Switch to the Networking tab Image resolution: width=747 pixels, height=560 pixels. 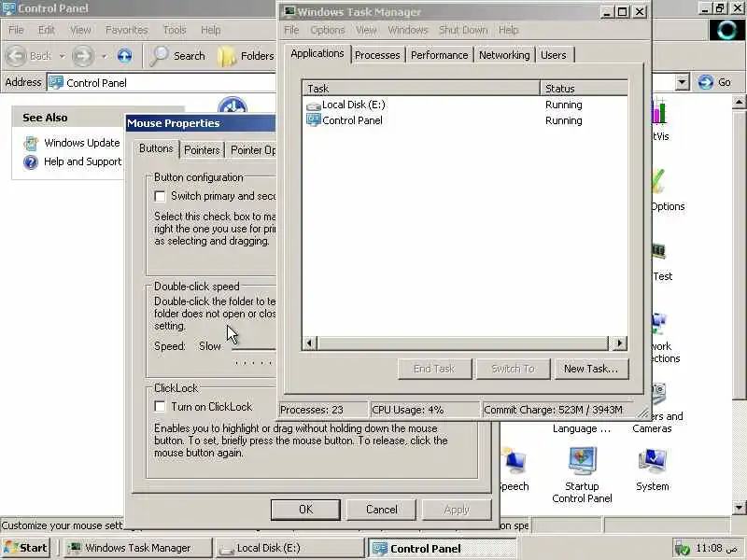coord(504,55)
